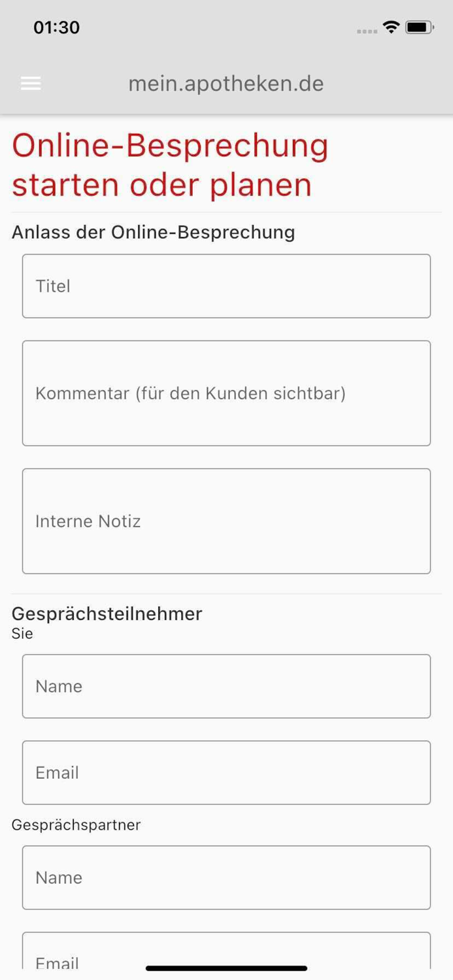Screen dimensions: 453x980
Task: Click the Titel input field
Action: point(226,286)
